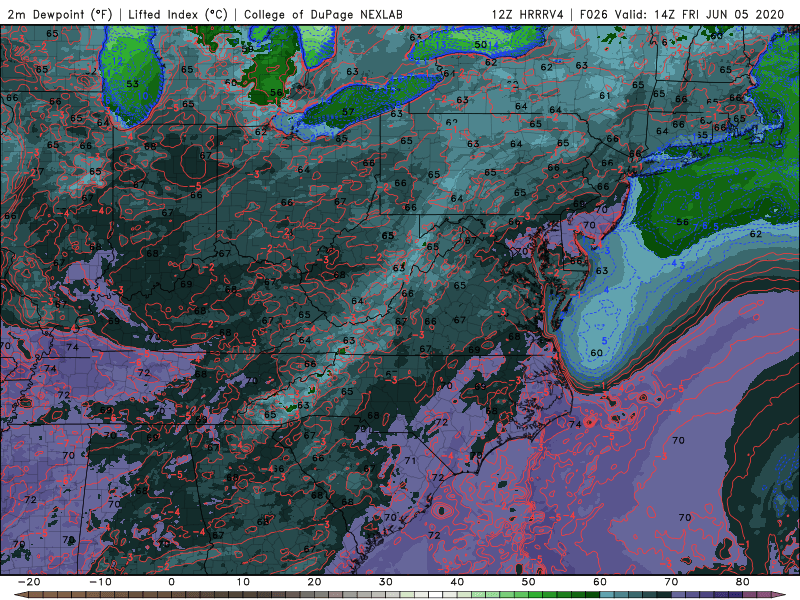Click the 60 label on the color scale
This screenshot has height=600, width=800.
600,582
